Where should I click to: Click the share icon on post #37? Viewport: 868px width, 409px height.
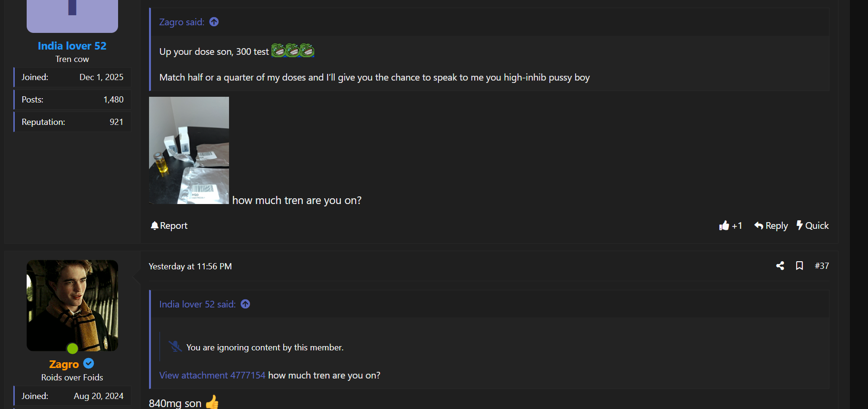tap(780, 266)
